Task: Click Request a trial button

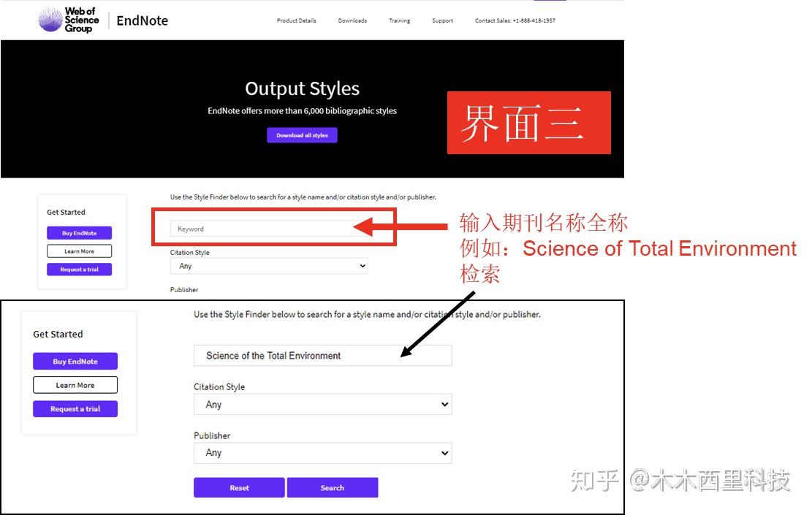Action: coord(79,269)
